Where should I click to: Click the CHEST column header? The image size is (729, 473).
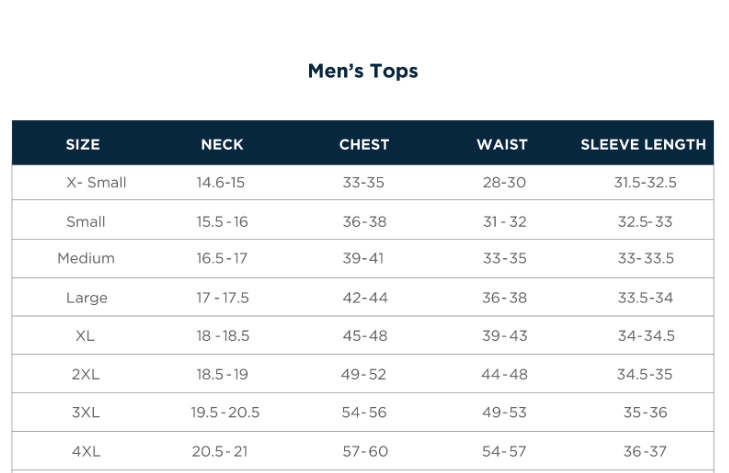364,144
